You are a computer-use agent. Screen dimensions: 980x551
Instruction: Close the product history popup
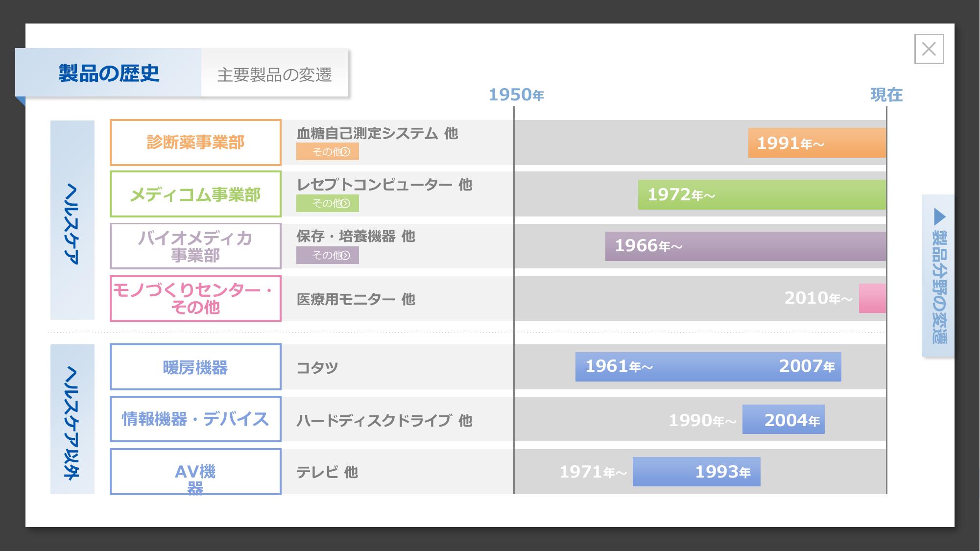[x=929, y=49]
